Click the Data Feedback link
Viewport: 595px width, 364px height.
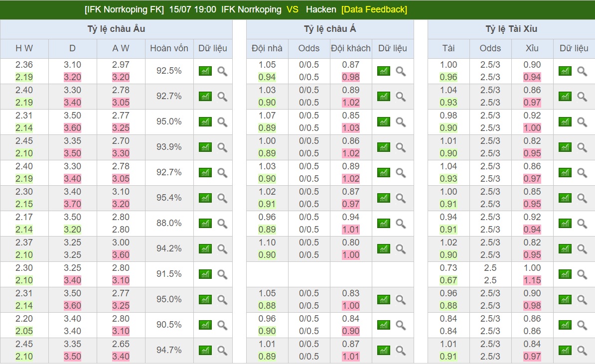374,9
